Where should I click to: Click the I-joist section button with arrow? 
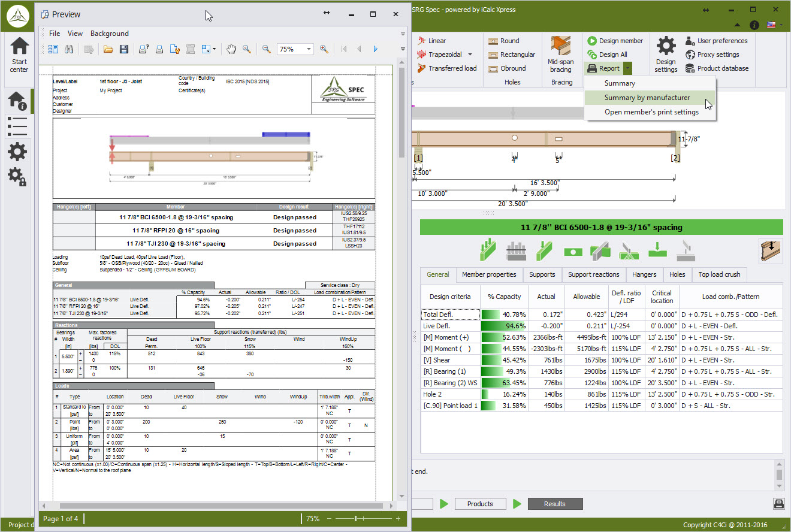click(x=771, y=250)
